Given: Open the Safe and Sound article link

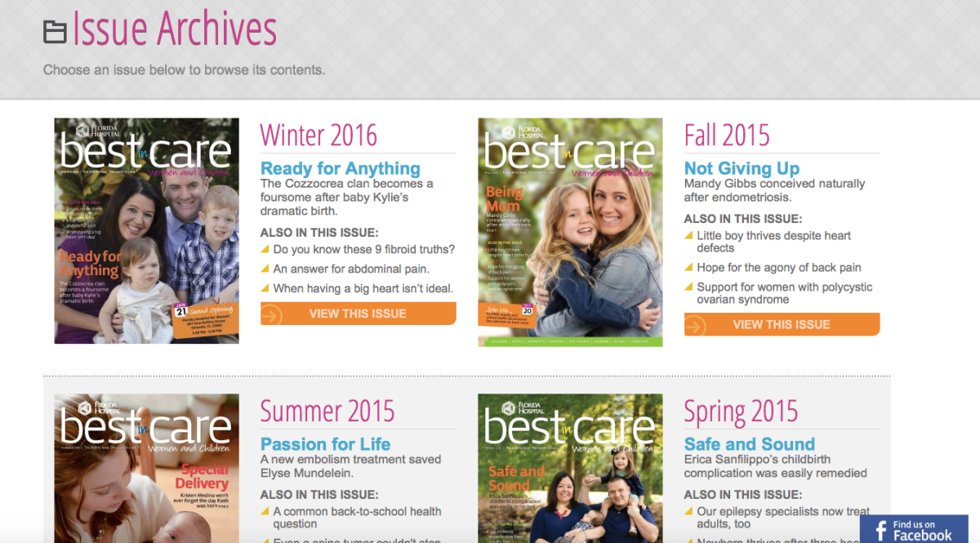Looking at the screenshot, I should [750, 444].
